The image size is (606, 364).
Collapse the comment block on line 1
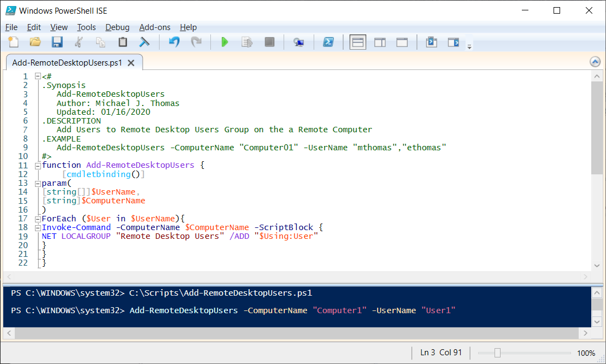point(37,76)
